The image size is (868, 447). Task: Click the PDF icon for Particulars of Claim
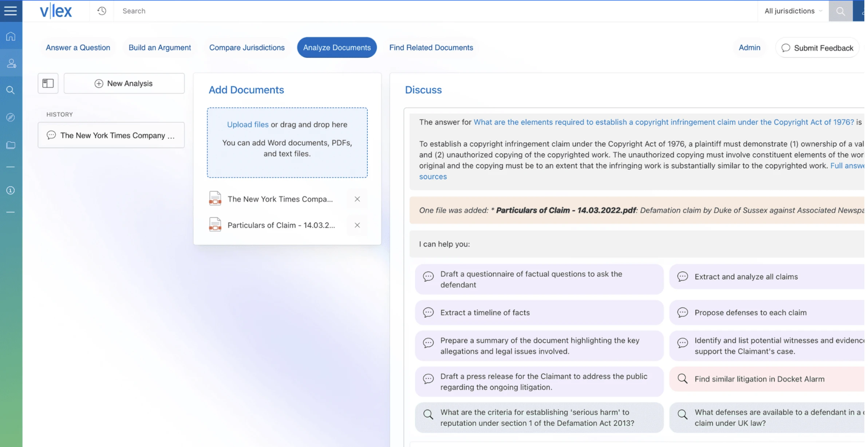click(x=215, y=225)
